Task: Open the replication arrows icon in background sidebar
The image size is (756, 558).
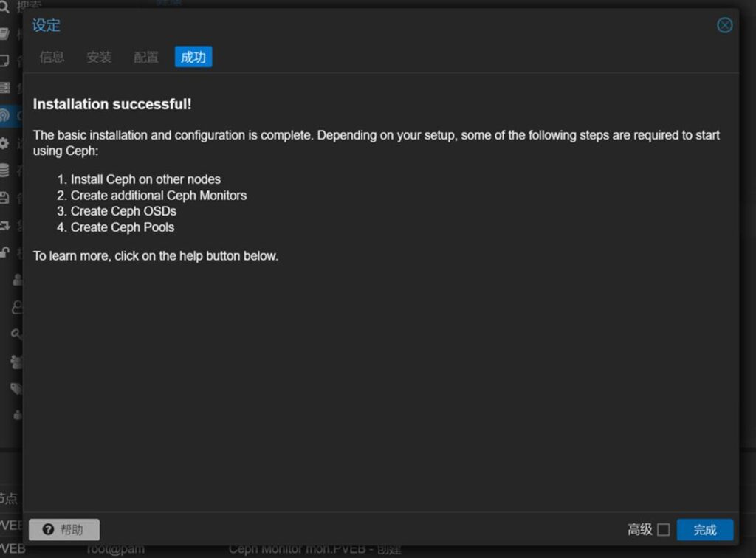Action: tap(4, 225)
